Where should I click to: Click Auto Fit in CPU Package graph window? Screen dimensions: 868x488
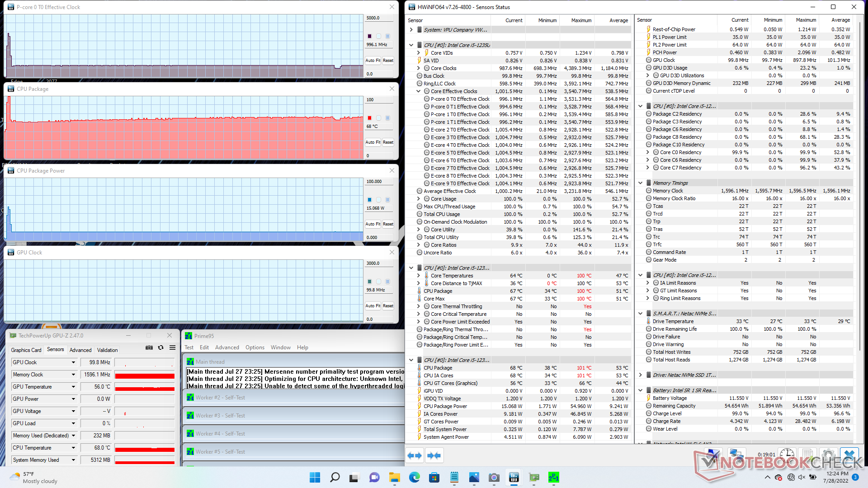373,142
